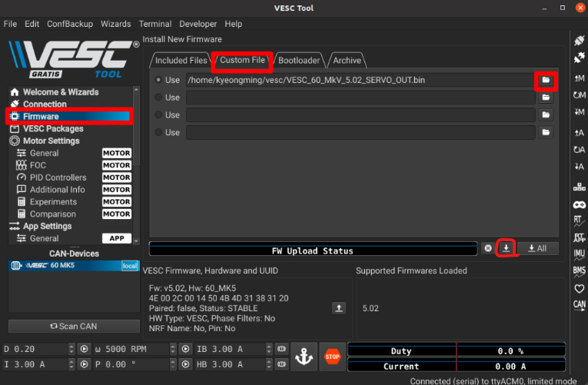Switch to the Included Files tab

[181, 61]
